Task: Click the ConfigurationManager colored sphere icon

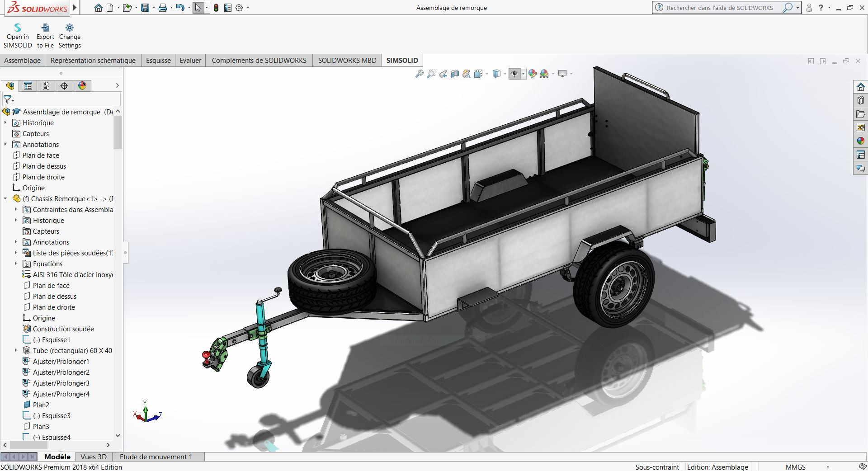Action: pos(82,85)
